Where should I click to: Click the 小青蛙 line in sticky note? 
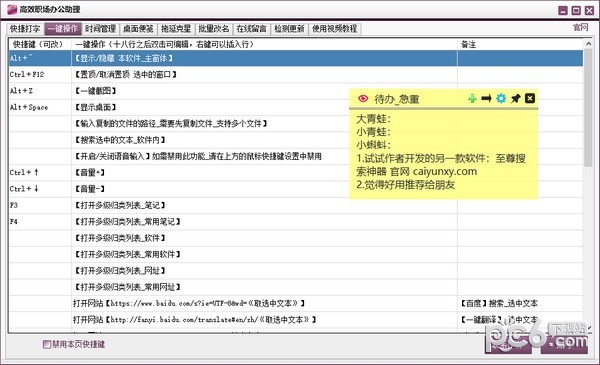pos(373,132)
